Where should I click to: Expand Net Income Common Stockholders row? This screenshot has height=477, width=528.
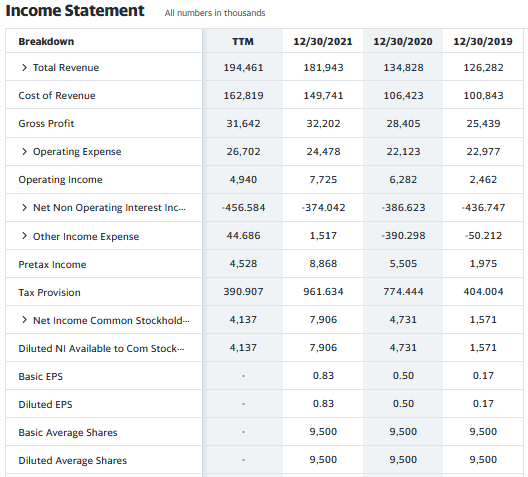(24, 320)
